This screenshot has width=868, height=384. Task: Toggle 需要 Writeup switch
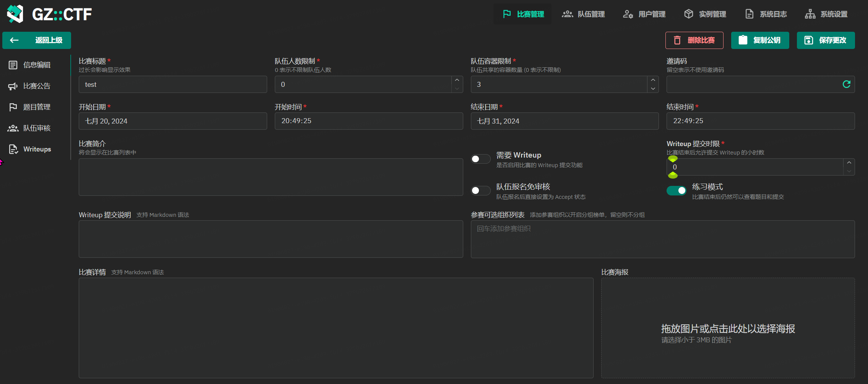[x=480, y=159]
